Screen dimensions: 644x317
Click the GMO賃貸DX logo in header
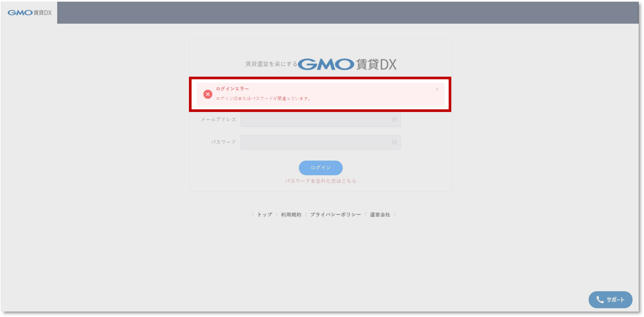tap(29, 12)
